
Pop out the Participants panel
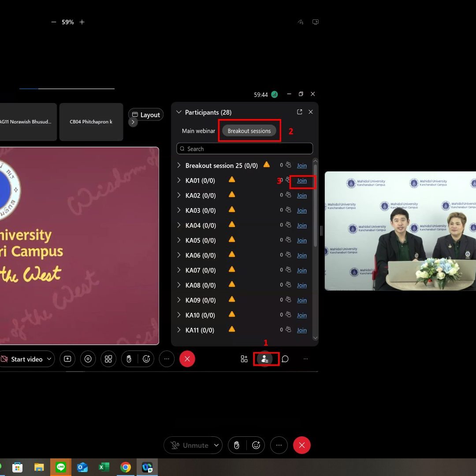[x=300, y=112]
